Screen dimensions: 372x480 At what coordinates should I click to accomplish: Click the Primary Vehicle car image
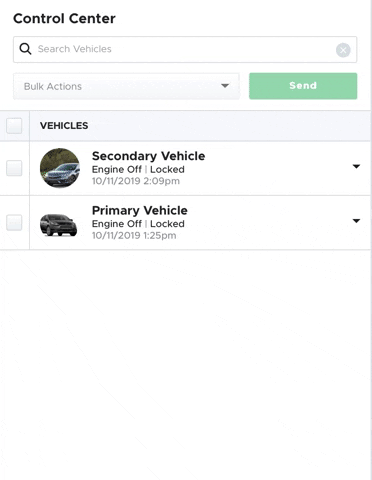(59, 225)
